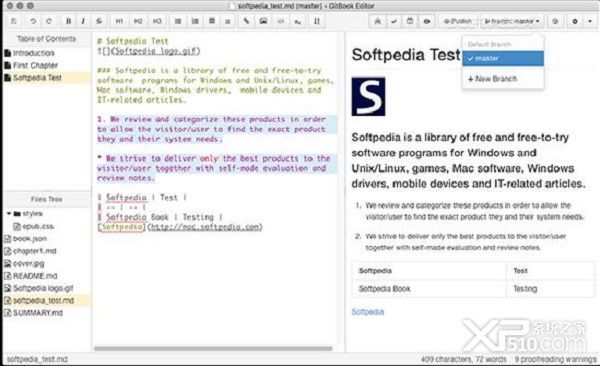Open chapter1.md file
This screenshot has width=600, height=366.
pos(34,251)
